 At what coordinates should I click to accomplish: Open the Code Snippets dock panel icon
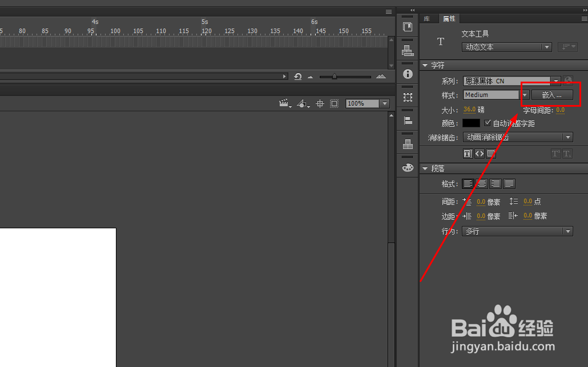[408, 27]
